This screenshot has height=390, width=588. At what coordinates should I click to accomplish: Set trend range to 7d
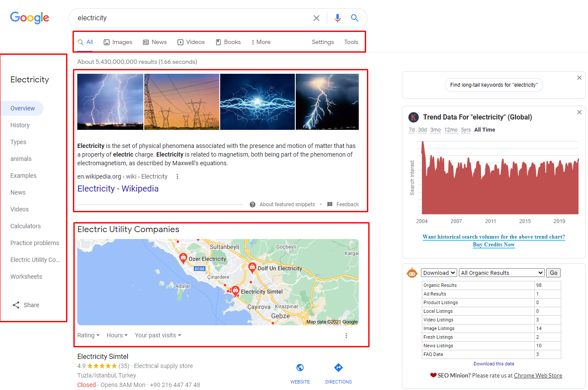coord(412,130)
